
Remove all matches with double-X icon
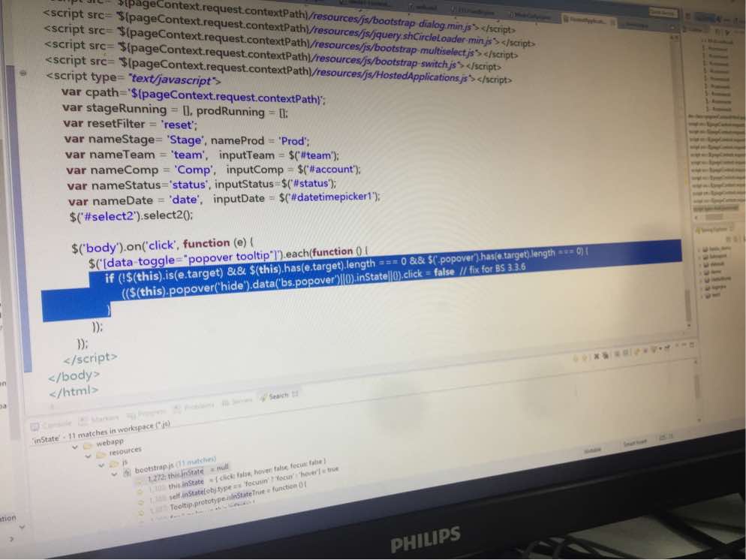point(606,355)
